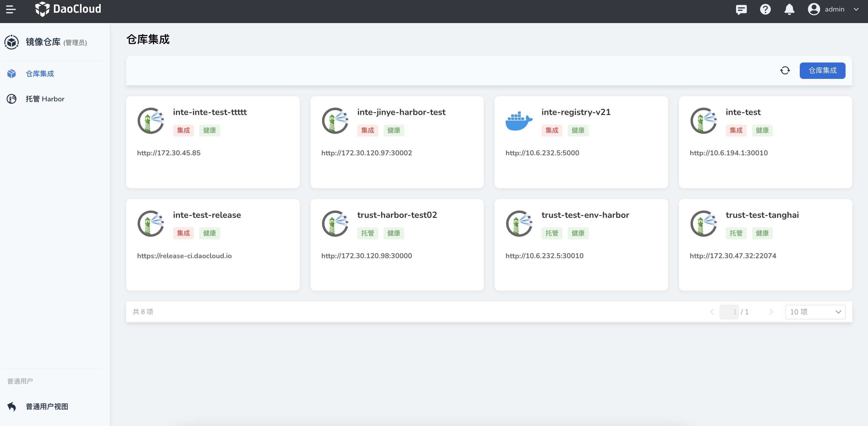Image resolution: width=868 pixels, height=426 pixels.
Task: Open the inte-test-release card title
Action: (207, 215)
